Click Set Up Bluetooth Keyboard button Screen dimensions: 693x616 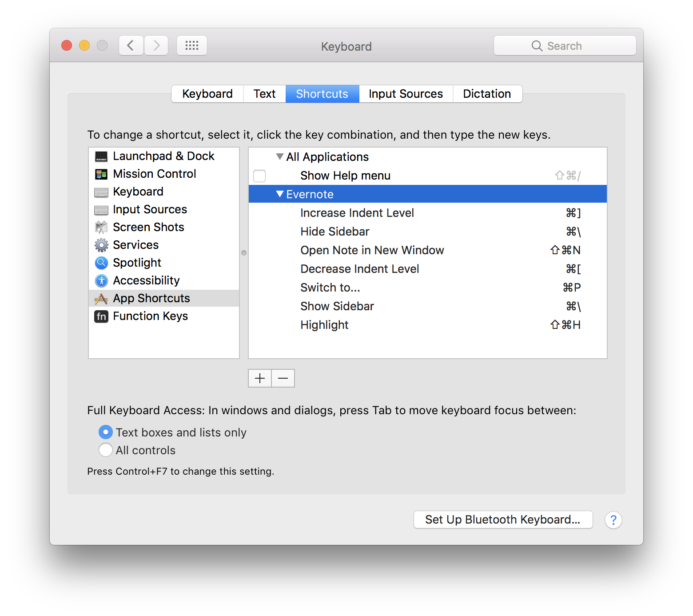point(503,520)
